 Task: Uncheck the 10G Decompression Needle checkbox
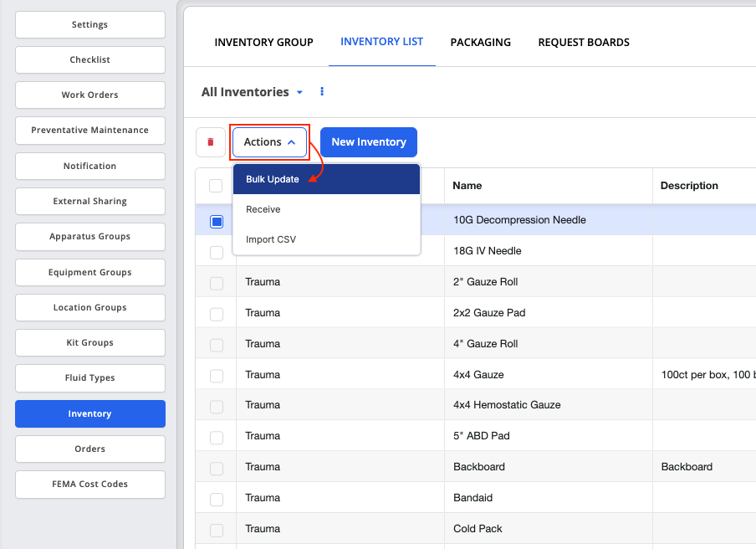click(217, 222)
